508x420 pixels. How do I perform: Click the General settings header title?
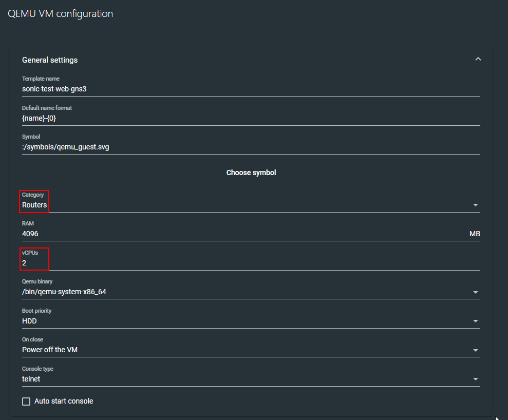[50, 60]
